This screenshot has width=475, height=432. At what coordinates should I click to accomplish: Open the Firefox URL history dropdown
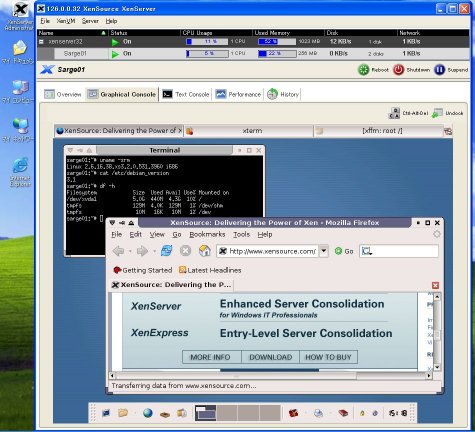[x=324, y=251]
